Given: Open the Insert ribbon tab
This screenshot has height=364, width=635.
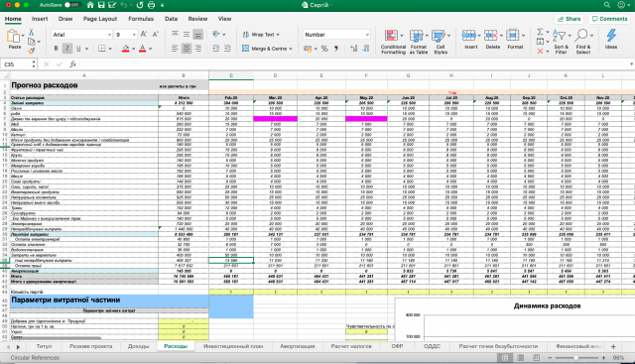Looking at the screenshot, I should pyautogui.click(x=40, y=19).
